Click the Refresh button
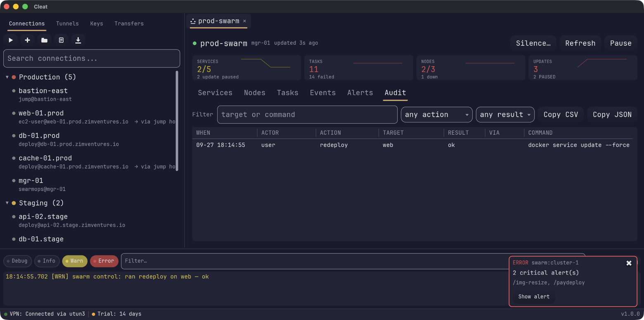The height and width of the screenshot is (320, 644). click(x=580, y=43)
